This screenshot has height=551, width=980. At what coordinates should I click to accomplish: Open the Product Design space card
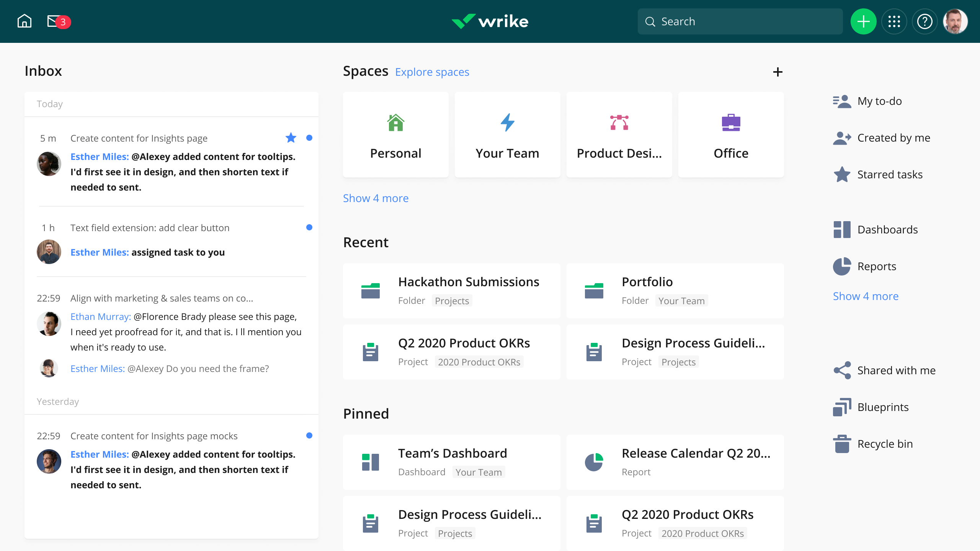pyautogui.click(x=619, y=135)
